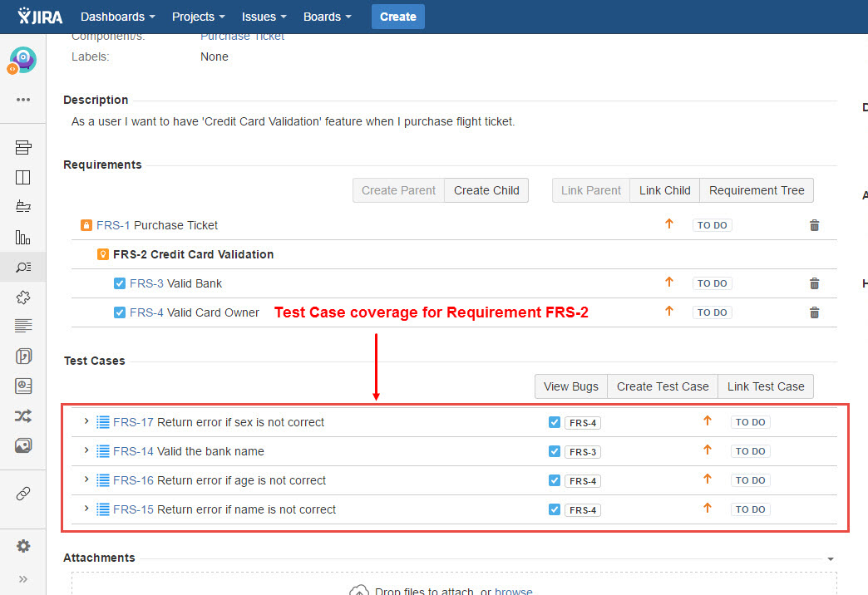The image size is (868, 595).
Task: Delete FRS-4 Valid Card Owner with trash icon
Action: (x=814, y=312)
